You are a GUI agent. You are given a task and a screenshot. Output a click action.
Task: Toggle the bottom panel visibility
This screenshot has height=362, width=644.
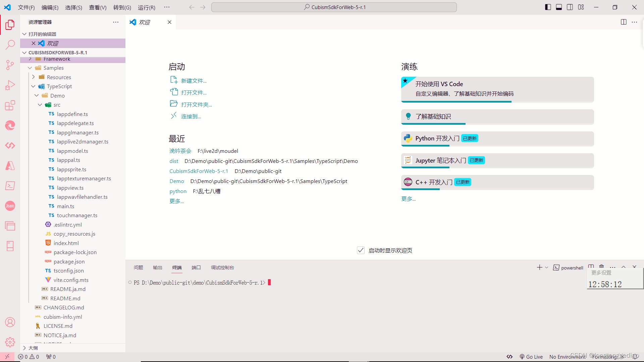pyautogui.click(x=559, y=7)
